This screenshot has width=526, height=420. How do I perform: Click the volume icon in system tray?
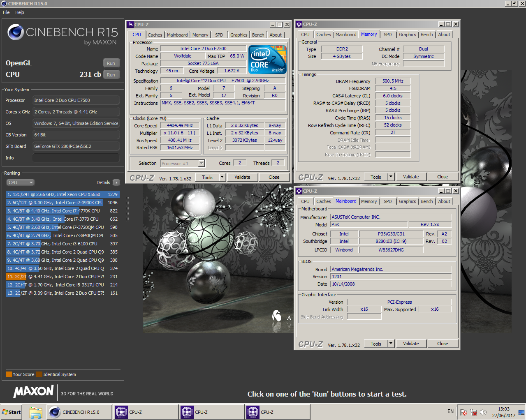(x=483, y=412)
